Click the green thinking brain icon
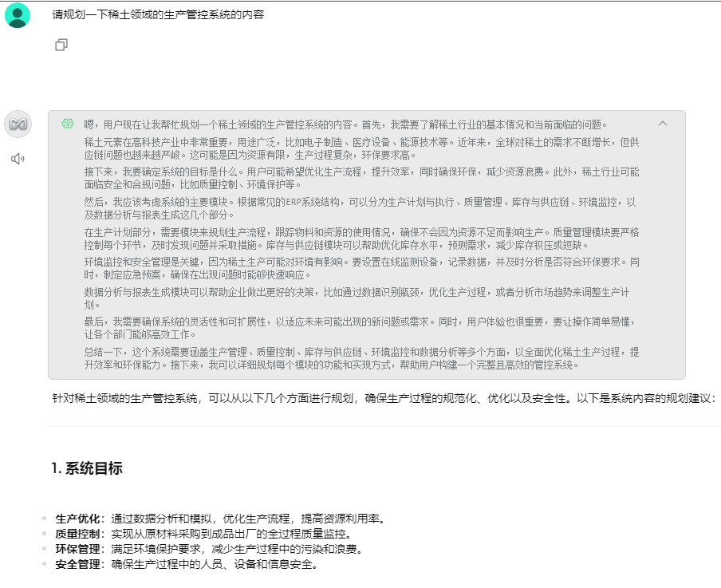Image resolution: width=721 pixels, height=588 pixels. coord(68,124)
